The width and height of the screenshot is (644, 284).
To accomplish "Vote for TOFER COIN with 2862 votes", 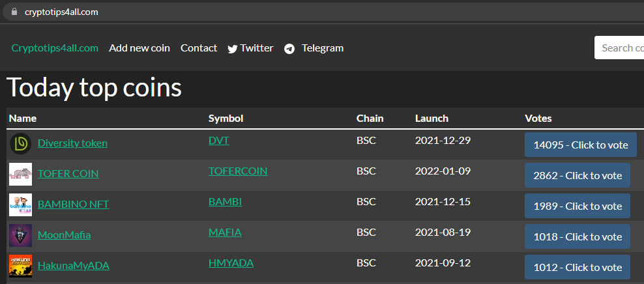I will point(578,175).
